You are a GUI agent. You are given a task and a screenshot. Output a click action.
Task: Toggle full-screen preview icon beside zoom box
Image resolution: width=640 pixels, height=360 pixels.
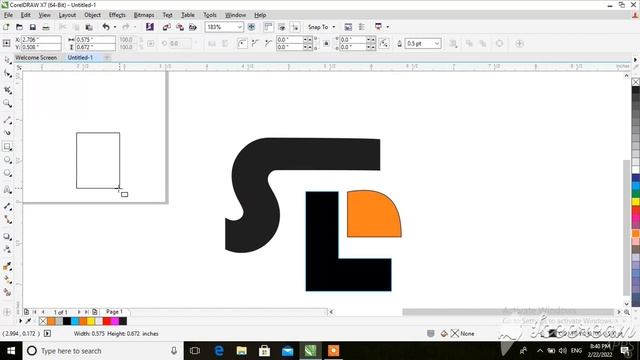tap(251, 27)
